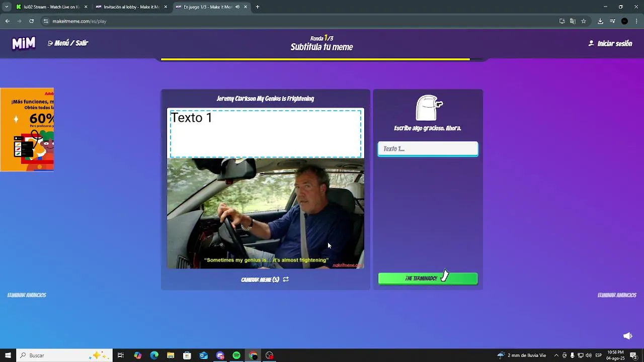Mute the En juego tab audio icon
The width and height of the screenshot is (644, 362).
(237, 7)
